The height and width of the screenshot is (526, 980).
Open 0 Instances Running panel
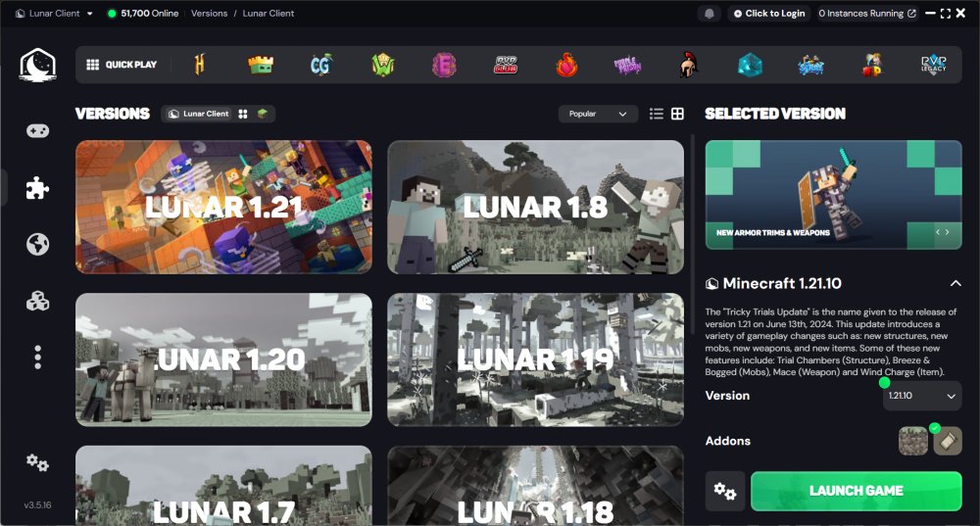point(867,13)
